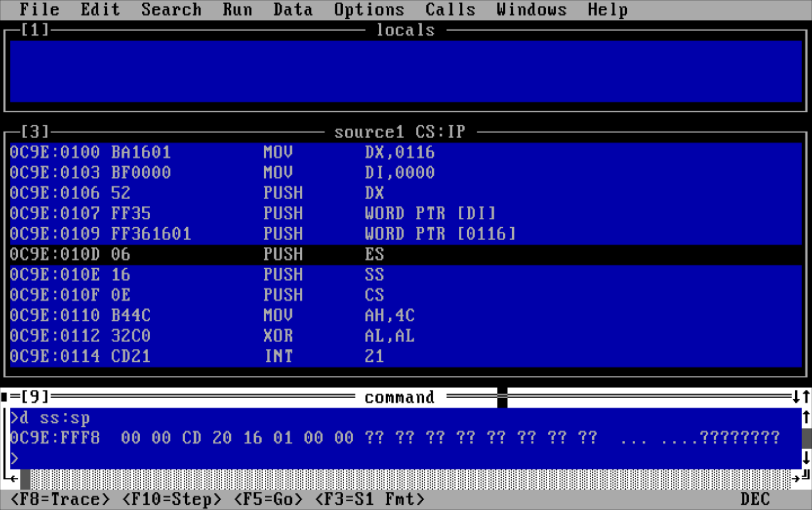Viewport: 812px width, 510px height.
Task: Close the command window using its close box
Action: [4, 397]
